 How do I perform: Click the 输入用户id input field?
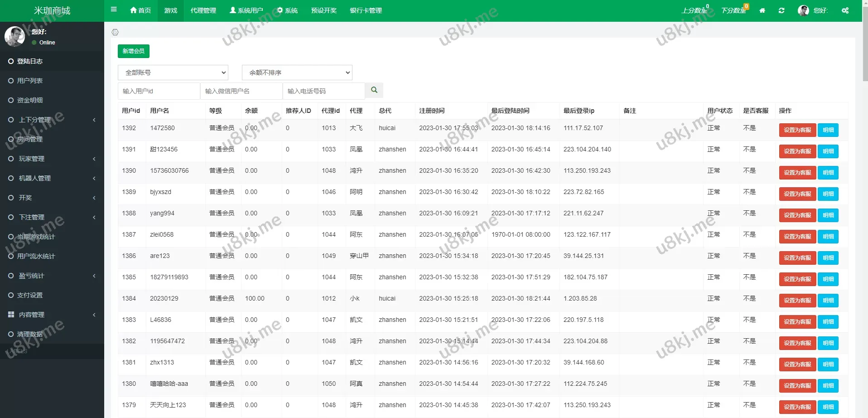tap(159, 91)
